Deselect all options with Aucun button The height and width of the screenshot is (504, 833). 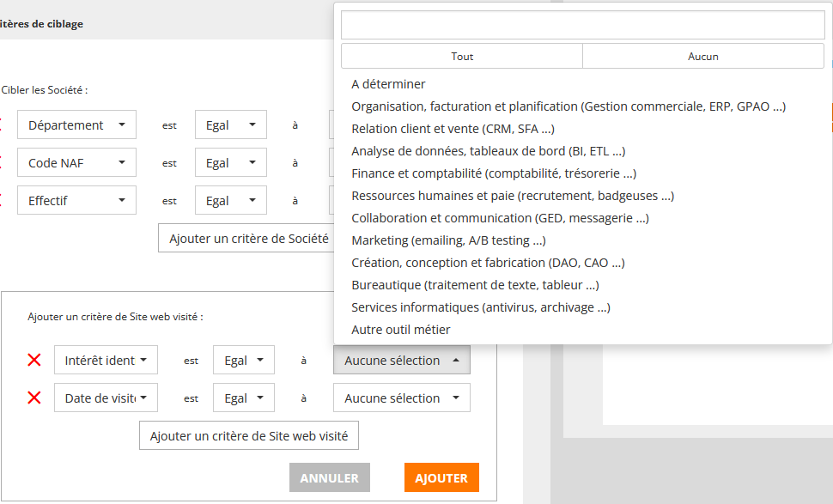tap(702, 57)
